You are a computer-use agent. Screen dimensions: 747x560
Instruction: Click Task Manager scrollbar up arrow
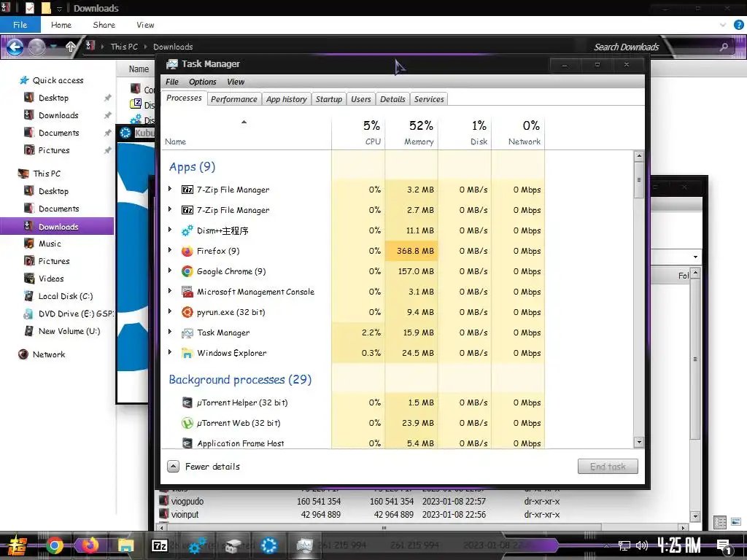coord(639,156)
